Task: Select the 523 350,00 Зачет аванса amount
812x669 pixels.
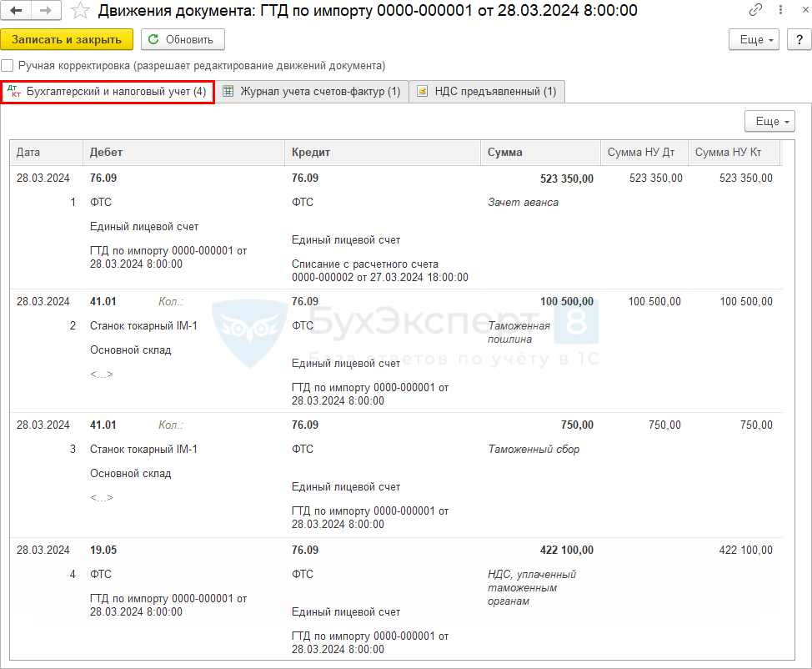Action: pos(565,179)
